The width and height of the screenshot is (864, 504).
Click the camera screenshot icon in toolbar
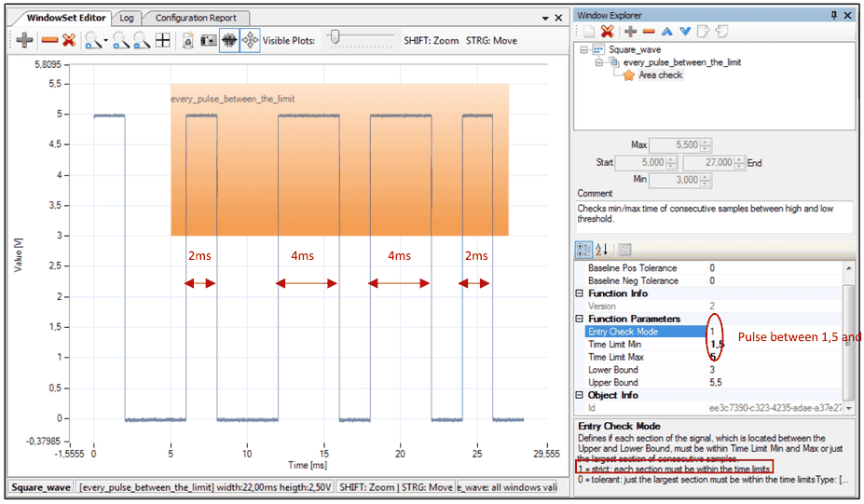point(208,40)
